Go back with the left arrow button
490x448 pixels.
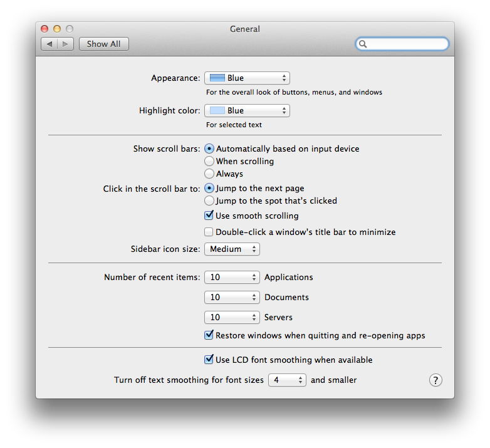50,44
